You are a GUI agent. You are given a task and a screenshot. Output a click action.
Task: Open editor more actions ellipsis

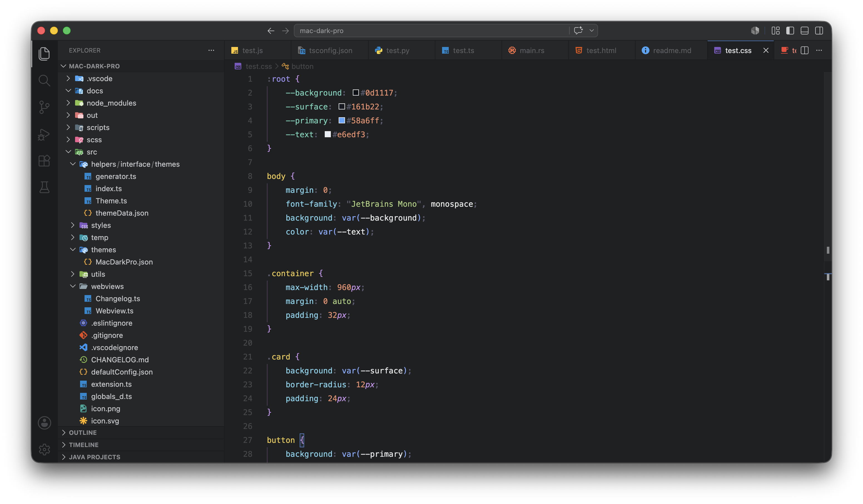pos(819,50)
